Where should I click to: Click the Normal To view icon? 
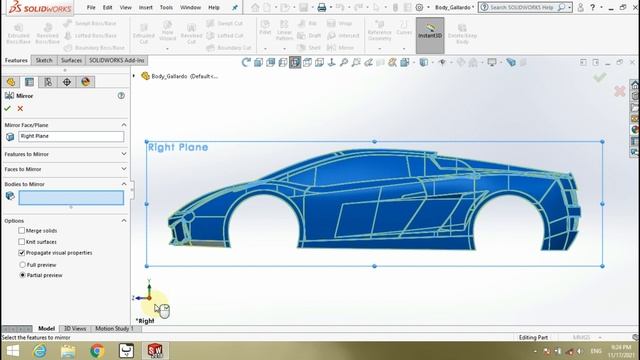332,62
